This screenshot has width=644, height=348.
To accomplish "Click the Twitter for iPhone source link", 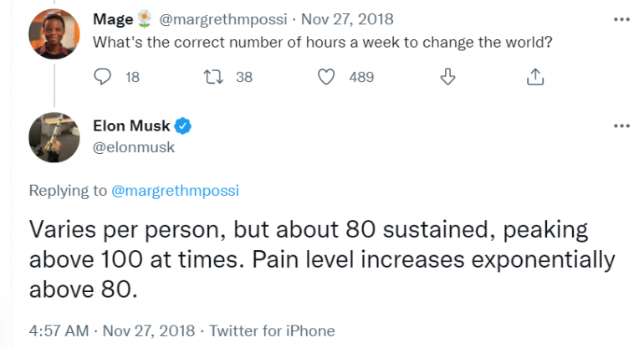I will (x=272, y=330).
